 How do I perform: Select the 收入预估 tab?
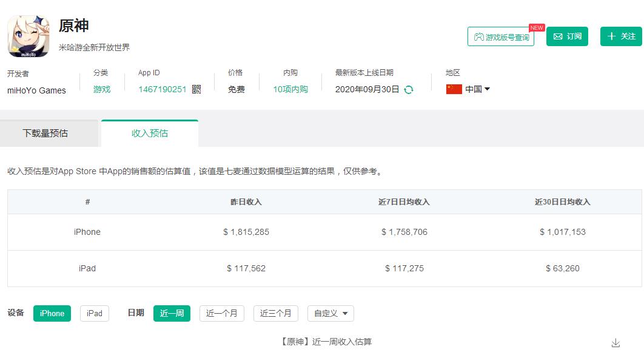150,134
